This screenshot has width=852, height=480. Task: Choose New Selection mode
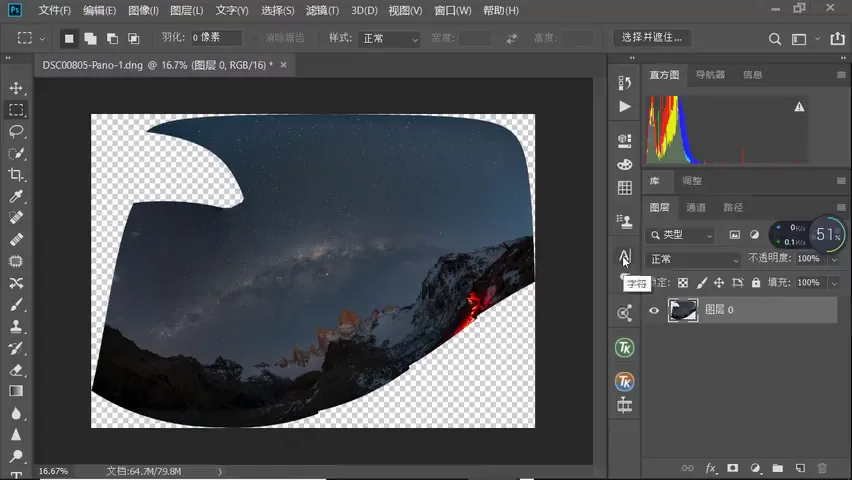click(x=69, y=39)
